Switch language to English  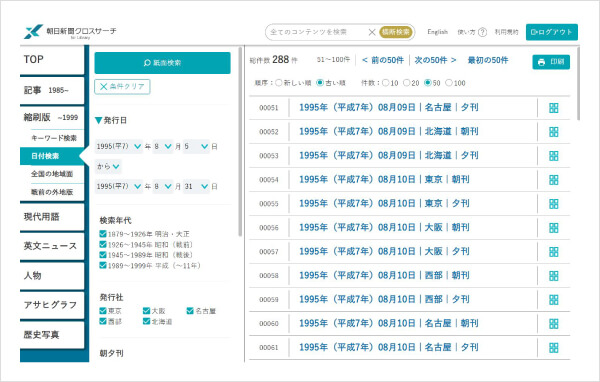(x=437, y=32)
